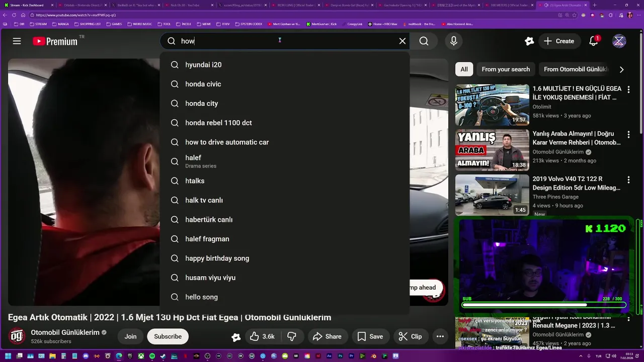Open options for 2019 Volvo V40 video
Image resolution: width=644 pixels, height=362 pixels.
(628, 179)
